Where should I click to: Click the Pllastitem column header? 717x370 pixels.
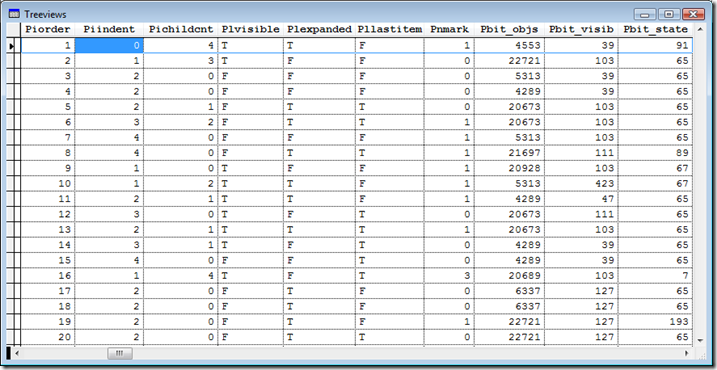point(390,30)
